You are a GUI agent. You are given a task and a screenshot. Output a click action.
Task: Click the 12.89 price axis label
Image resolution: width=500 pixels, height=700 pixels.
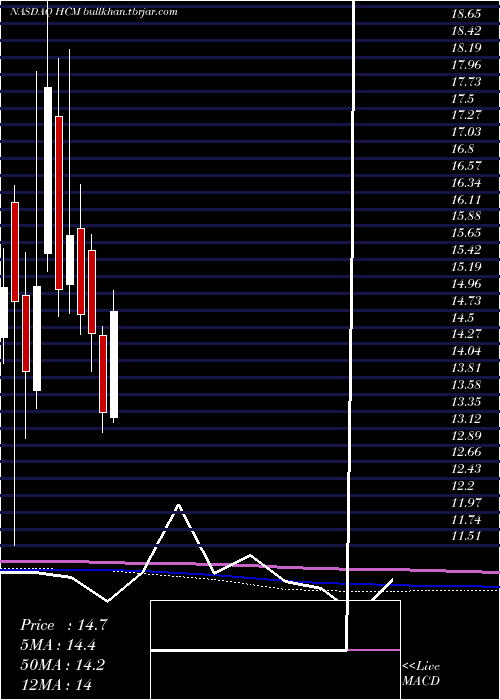(466, 436)
